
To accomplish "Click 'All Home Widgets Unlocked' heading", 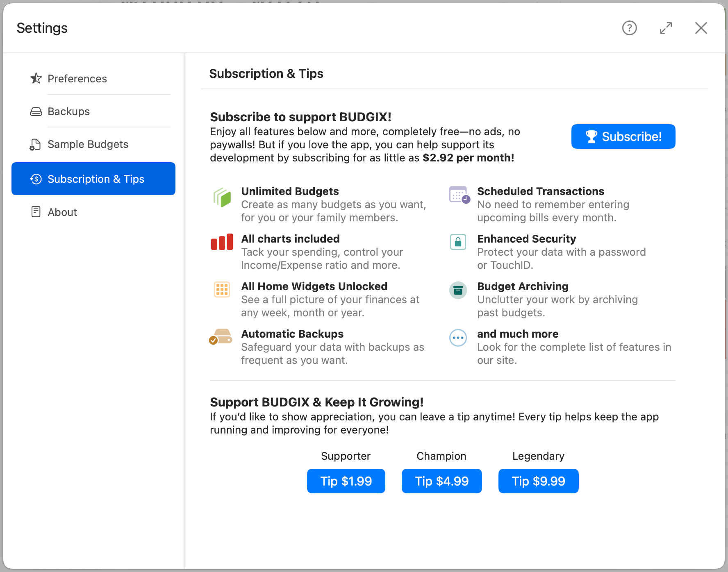I will tap(314, 286).
